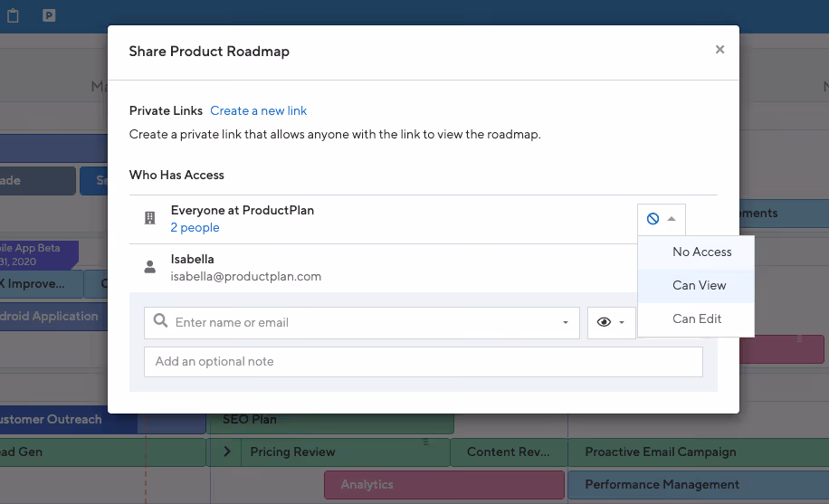This screenshot has width=829, height=504.
Task: Click the clipboard icon in top bar
Action: click(14, 15)
